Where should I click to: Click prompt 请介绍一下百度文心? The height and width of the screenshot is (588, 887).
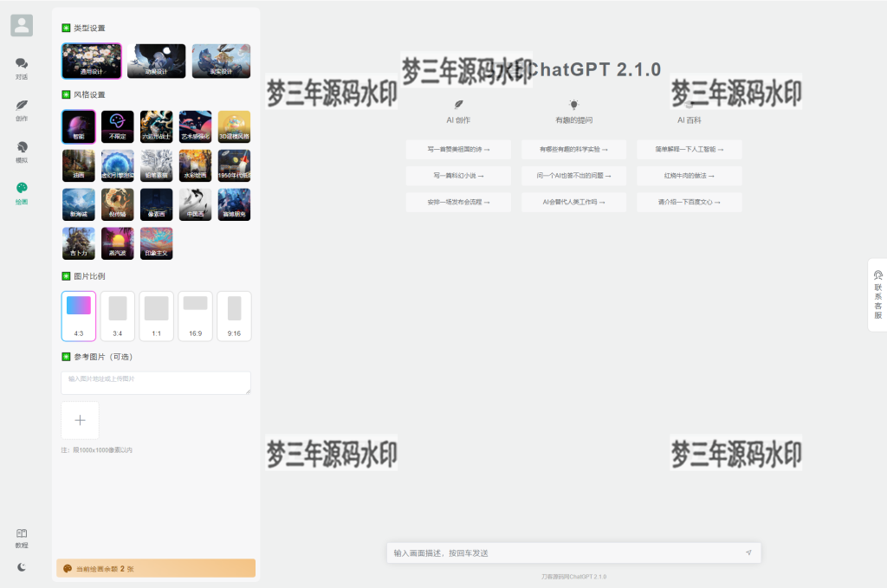689,202
